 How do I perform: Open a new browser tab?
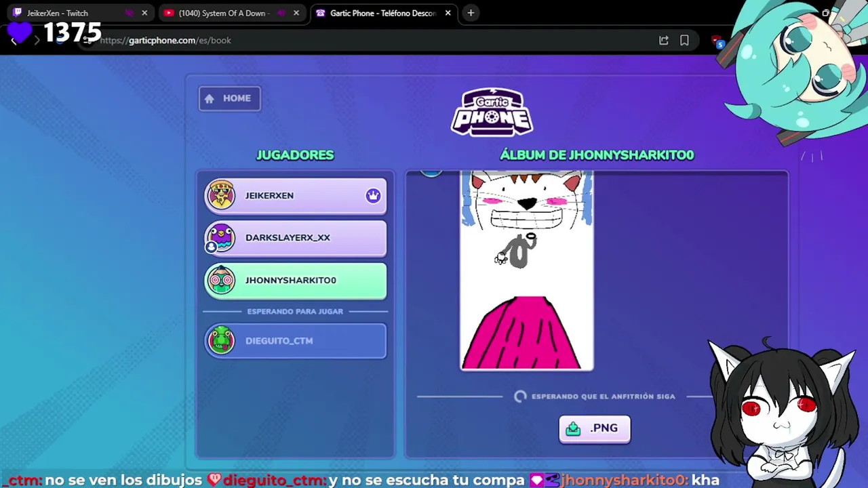tap(471, 13)
